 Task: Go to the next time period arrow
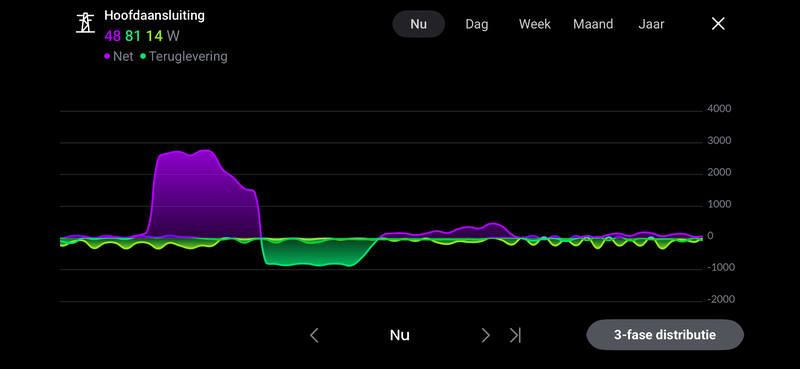click(485, 335)
